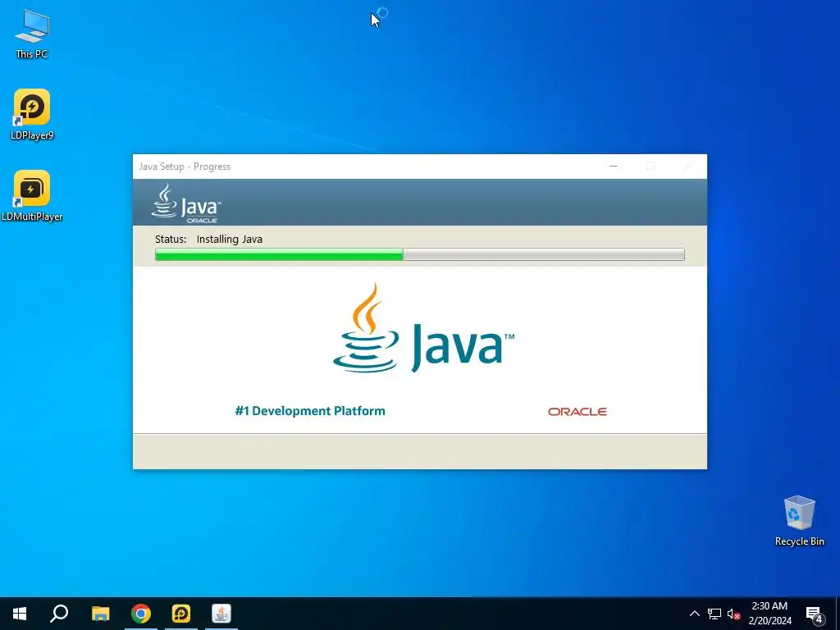Click the large Java logo banner
The image size is (840, 630).
pyautogui.click(x=423, y=328)
